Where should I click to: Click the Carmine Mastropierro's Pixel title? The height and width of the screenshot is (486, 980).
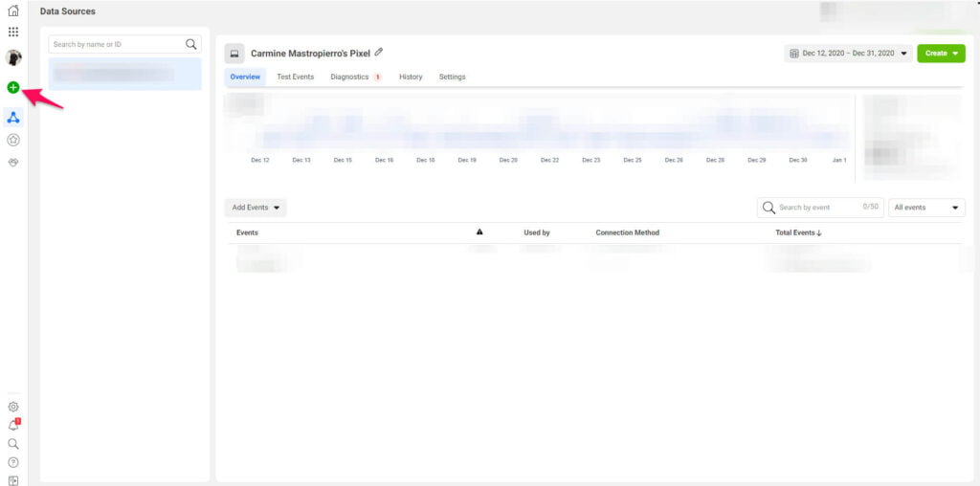point(311,54)
